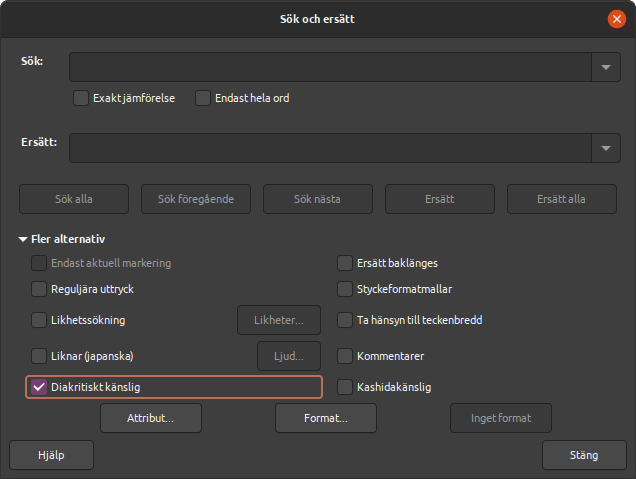
Task: Click the Ersätt alla button
Action: pyautogui.click(x=562, y=199)
